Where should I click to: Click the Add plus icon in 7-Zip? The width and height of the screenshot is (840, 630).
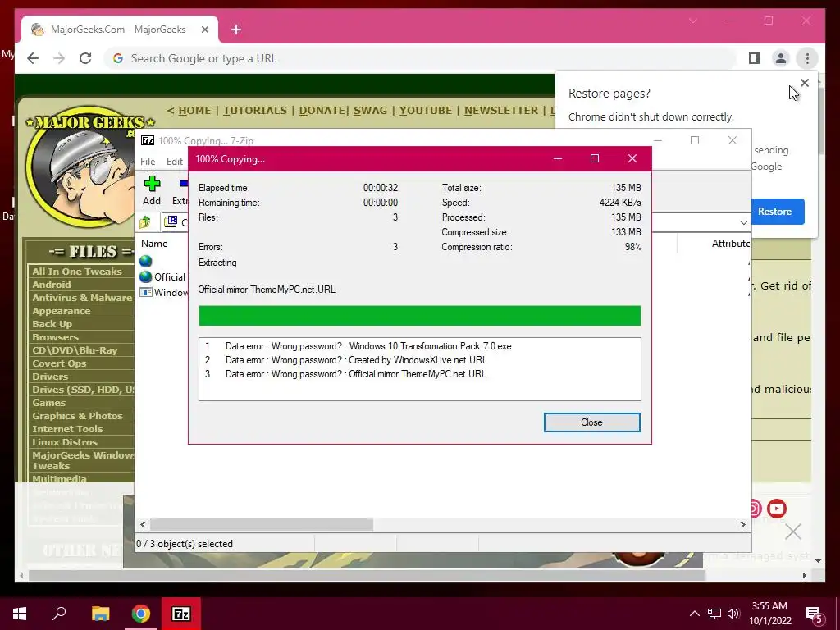(x=152, y=184)
